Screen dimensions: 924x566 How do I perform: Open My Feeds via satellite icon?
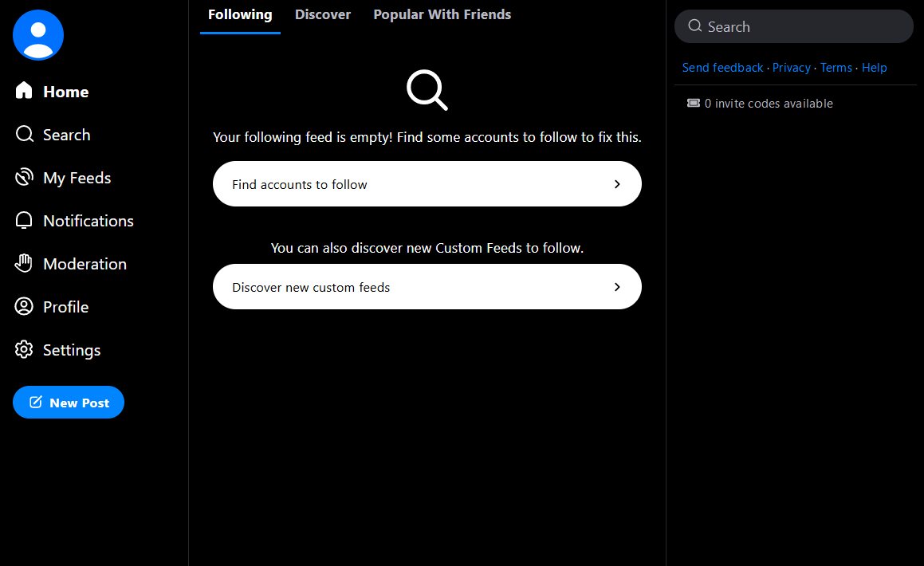coord(24,177)
